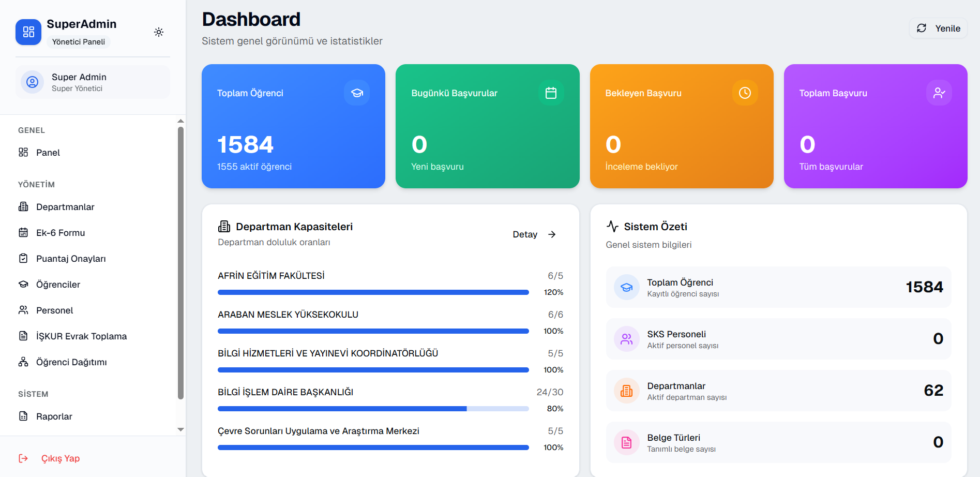
Task: Click ARABAN MESLEK YÜKSEKOKULU progress bar
Action: [373, 331]
